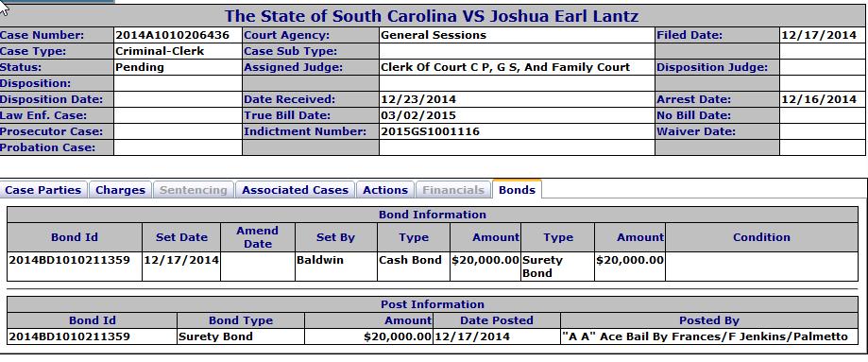
Task: Click the Condition column header
Action: pos(761,237)
